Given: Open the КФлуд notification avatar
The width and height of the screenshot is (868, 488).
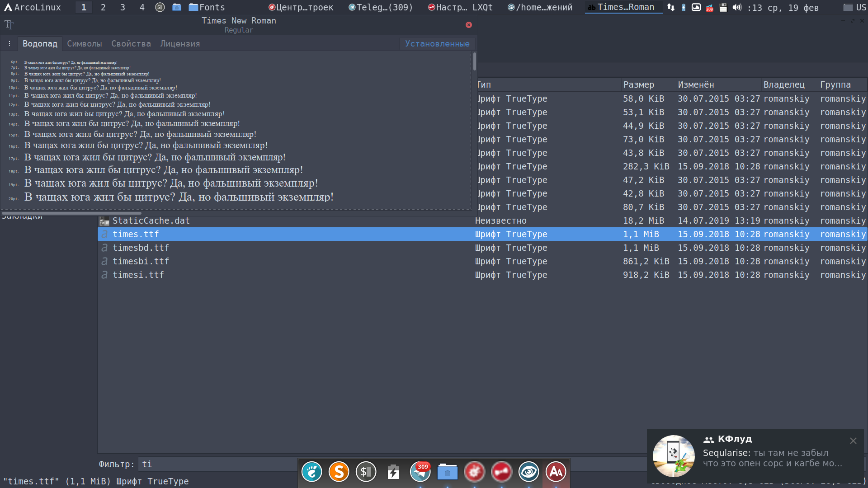Looking at the screenshot, I should pyautogui.click(x=674, y=456).
